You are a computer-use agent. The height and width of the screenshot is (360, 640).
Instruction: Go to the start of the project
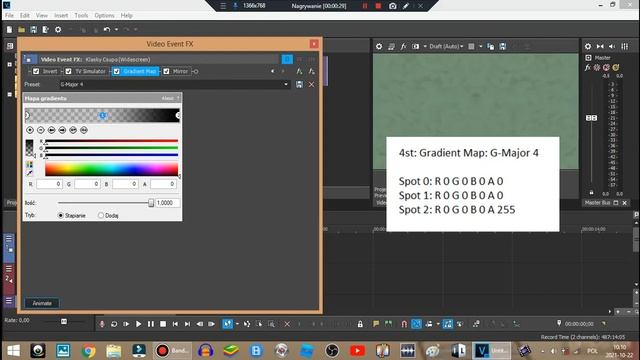pyautogui.click(x=175, y=324)
